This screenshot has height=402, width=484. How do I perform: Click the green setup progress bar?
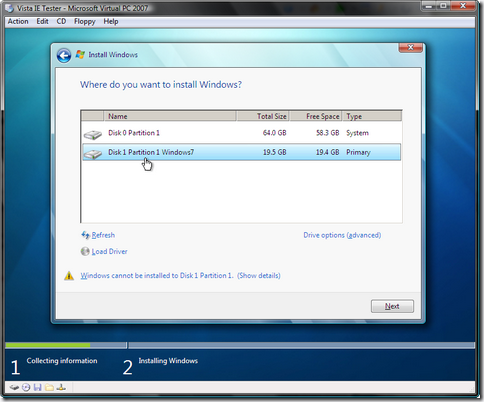[x=48, y=345]
